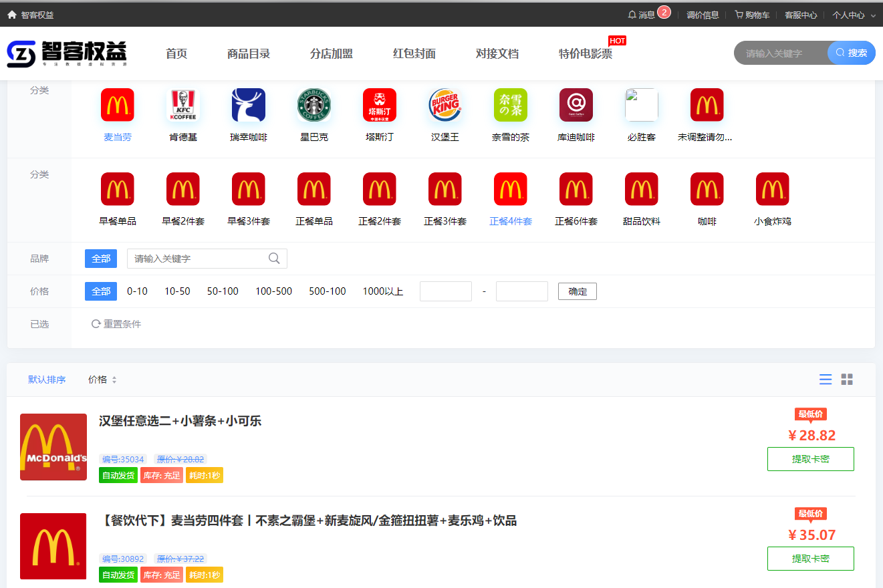Select the 星巴克 brand icon
Image resolution: width=883 pixels, height=588 pixels.
(x=314, y=105)
